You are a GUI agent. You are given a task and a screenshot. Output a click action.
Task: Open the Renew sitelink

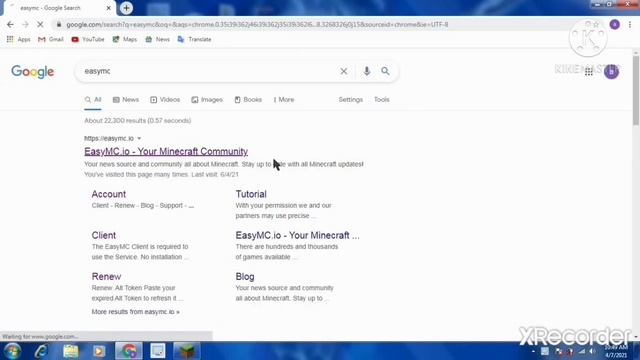pyautogui.click(x=106, y=277)
